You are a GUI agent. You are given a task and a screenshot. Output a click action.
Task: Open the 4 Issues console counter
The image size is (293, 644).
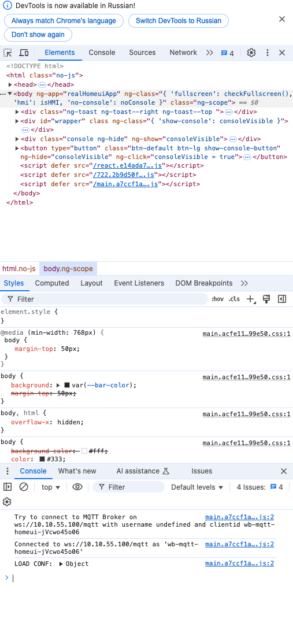point(259,487)
